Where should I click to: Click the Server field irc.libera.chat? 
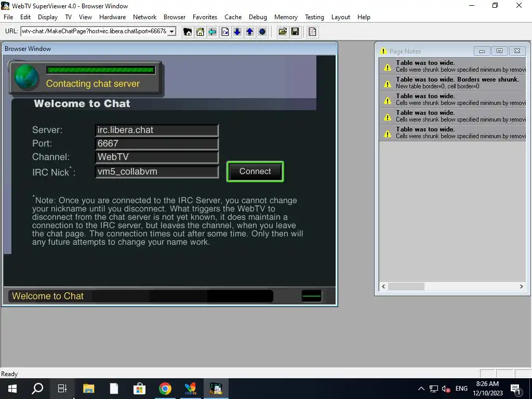coord(157,130)
